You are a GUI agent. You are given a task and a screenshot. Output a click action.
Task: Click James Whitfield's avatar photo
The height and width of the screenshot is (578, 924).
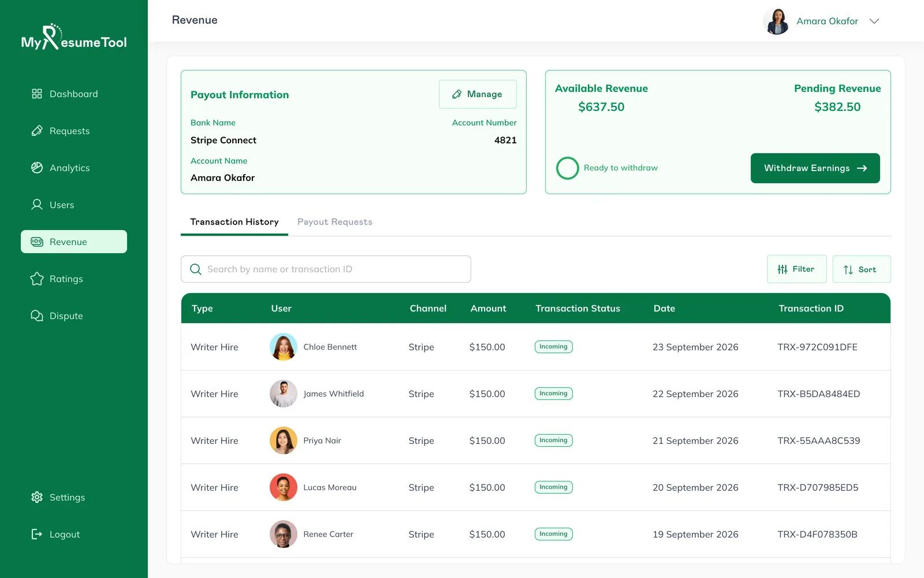click(284, 394)
